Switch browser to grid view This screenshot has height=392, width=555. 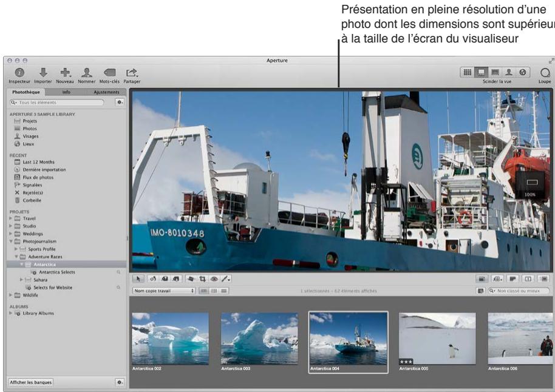pyautogui.click(x=214, y=291)
